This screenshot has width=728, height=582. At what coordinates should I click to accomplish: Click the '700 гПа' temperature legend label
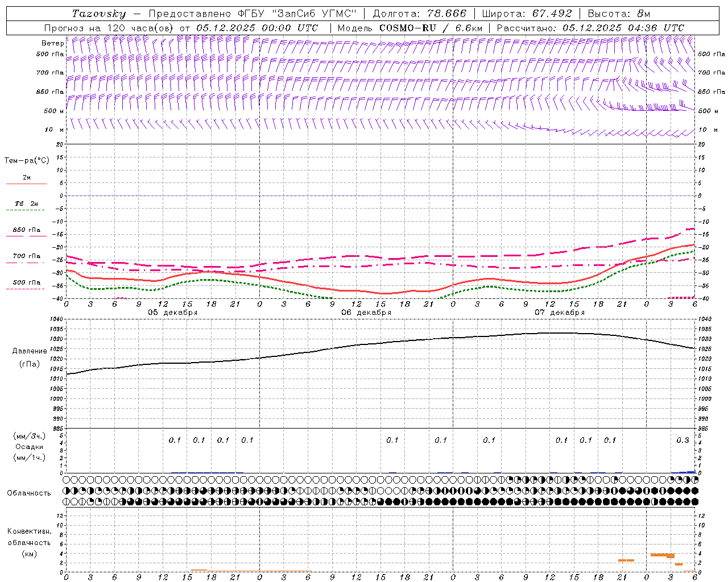point(27,256)
